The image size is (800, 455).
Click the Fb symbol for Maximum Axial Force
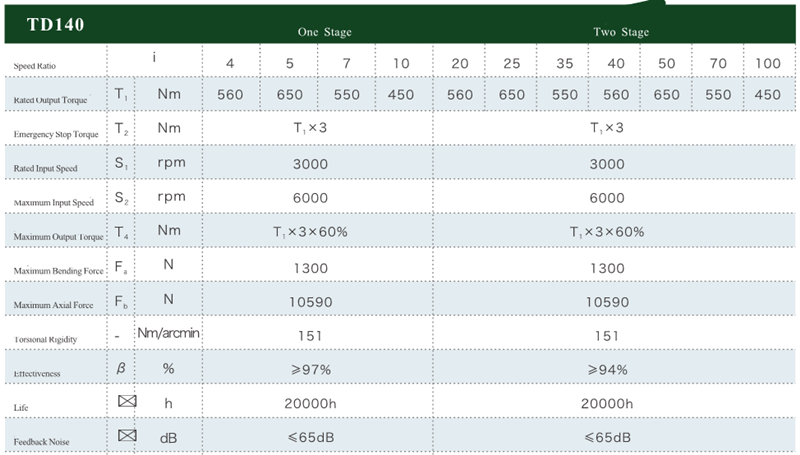click(121, 299)
